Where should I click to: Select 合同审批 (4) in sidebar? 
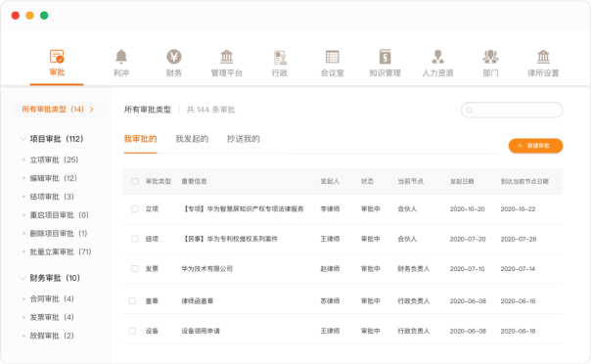tap(52, 298)
